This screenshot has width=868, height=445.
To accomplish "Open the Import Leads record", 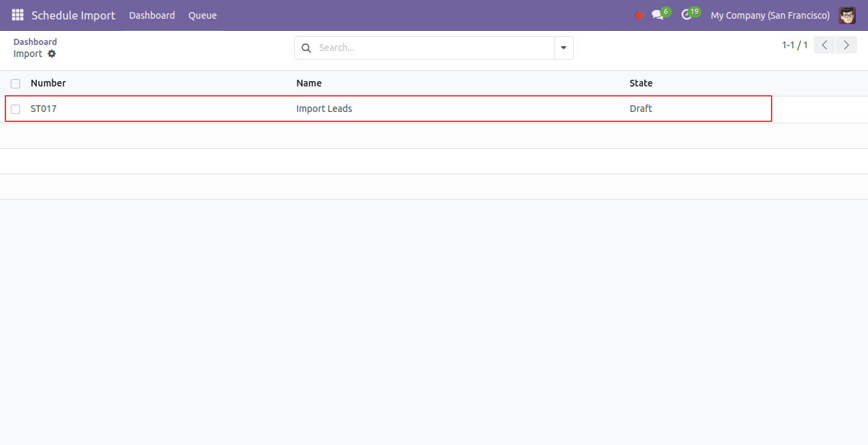I will click(x=324, y=109).
